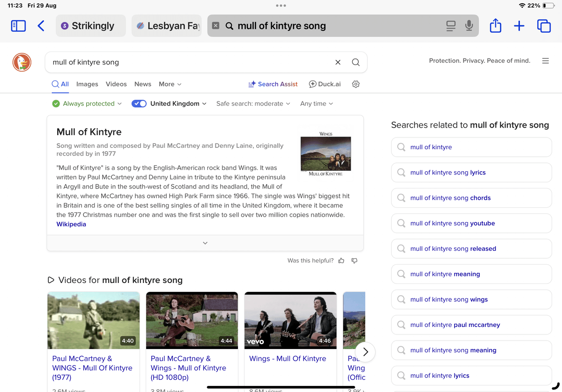Image resolution: width=562 pixels, height=392 pixels.
Task: Play the 4:46 vevo video thumbnail
Action: [x=290, y=320]
